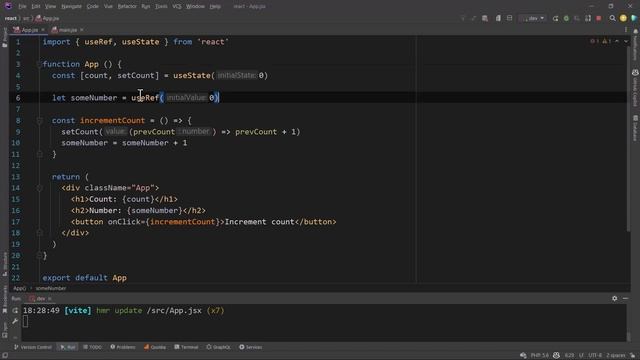Open the Database side panel
The width and height of the screenshot is (640, 360).
635,127
